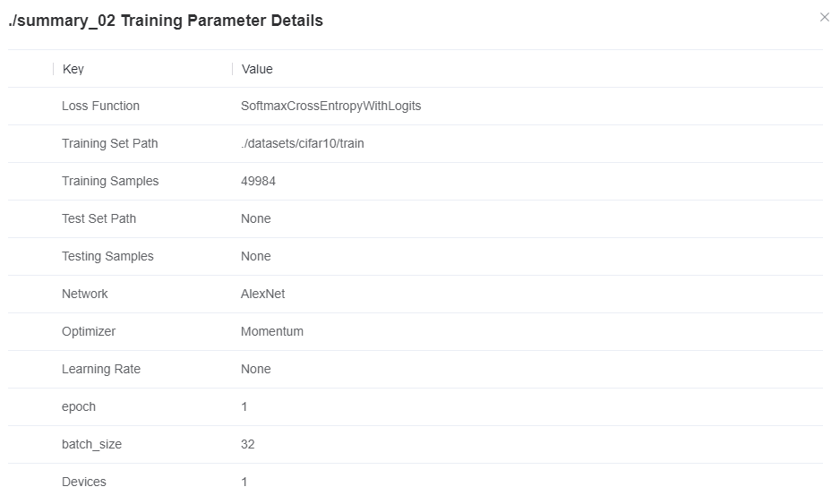
Task: Select the Training Samples label
Action: point(110,181)
